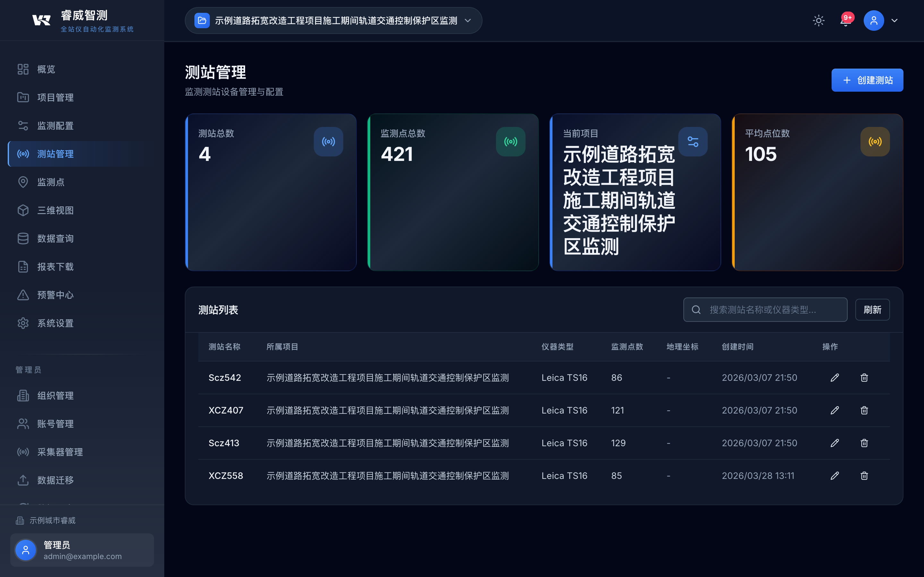
Task: Click the 创建测站 button
Action: (867, 80)
